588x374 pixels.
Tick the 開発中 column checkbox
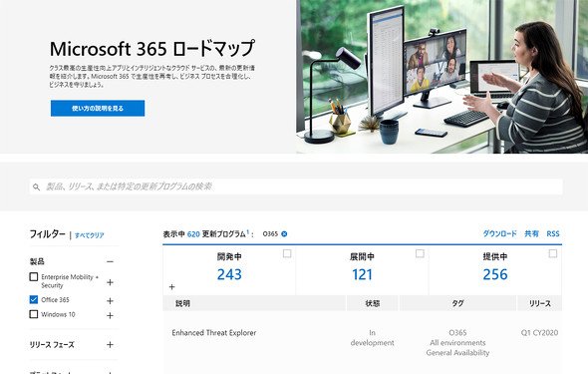click(287, 253)
